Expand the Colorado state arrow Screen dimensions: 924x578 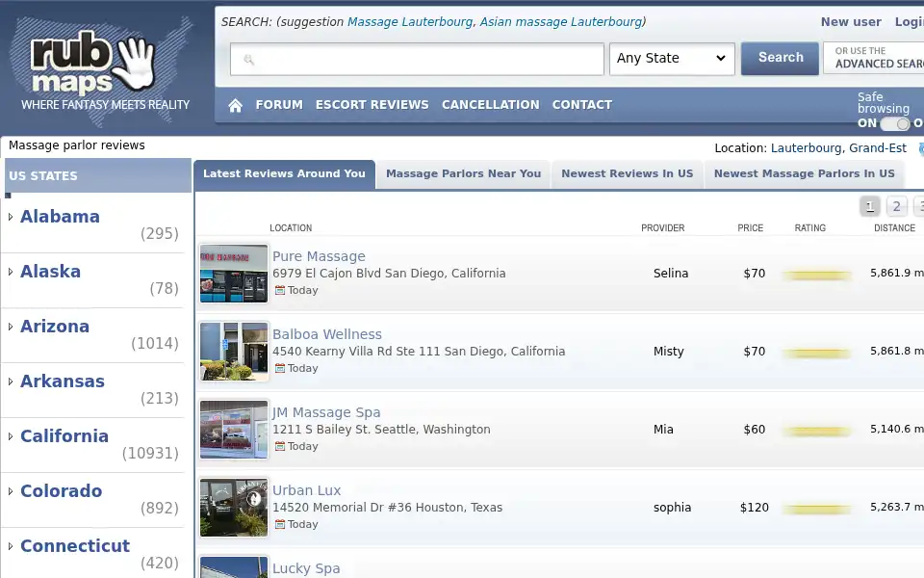coord(11,491)
